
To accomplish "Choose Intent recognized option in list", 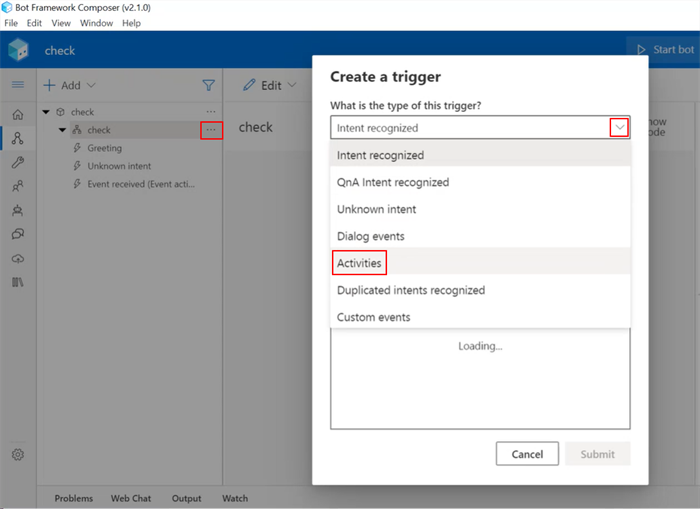I will (x=480, y=155).
